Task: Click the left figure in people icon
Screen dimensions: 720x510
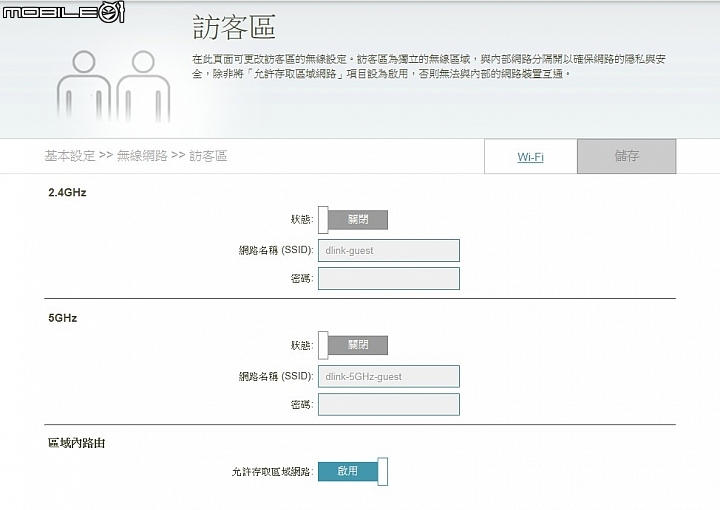Action: 84,86
